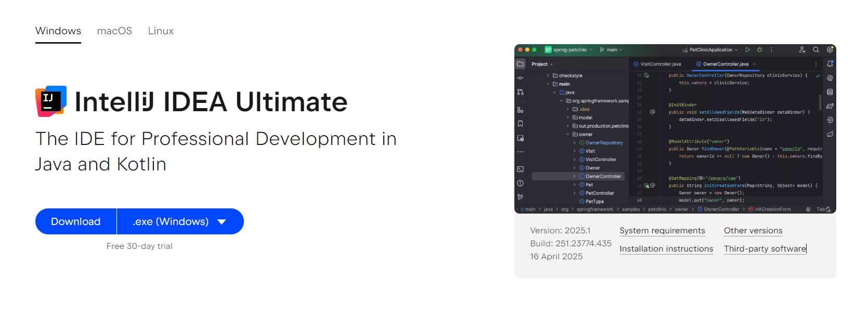Open the spring-petclinic project dropdown

coord(569,50)
